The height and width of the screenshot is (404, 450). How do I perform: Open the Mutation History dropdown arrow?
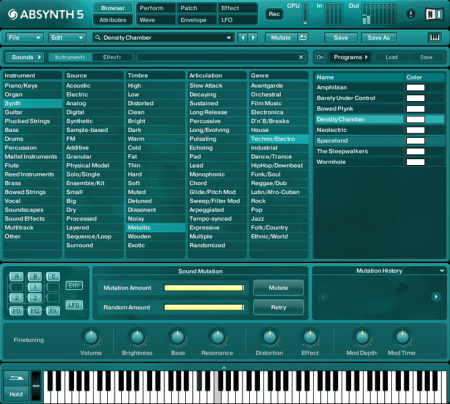pyautogui.click(x=442, y=271)
